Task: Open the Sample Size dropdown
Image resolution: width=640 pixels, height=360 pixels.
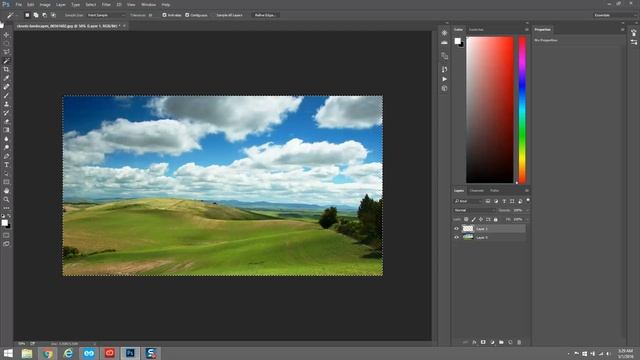Action: [x=106, y=15]
